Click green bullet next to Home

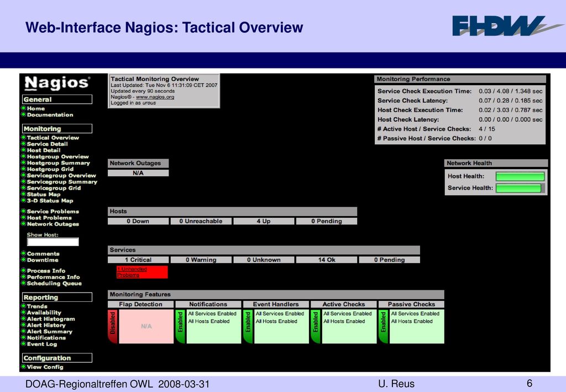[x=23, y=108]
